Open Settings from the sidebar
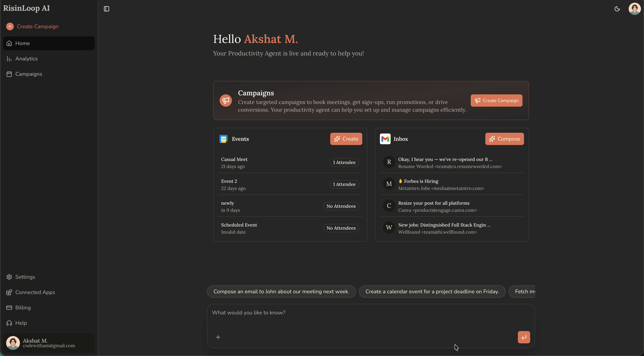This screenshot has width=644, height=356. pos(25,277)
